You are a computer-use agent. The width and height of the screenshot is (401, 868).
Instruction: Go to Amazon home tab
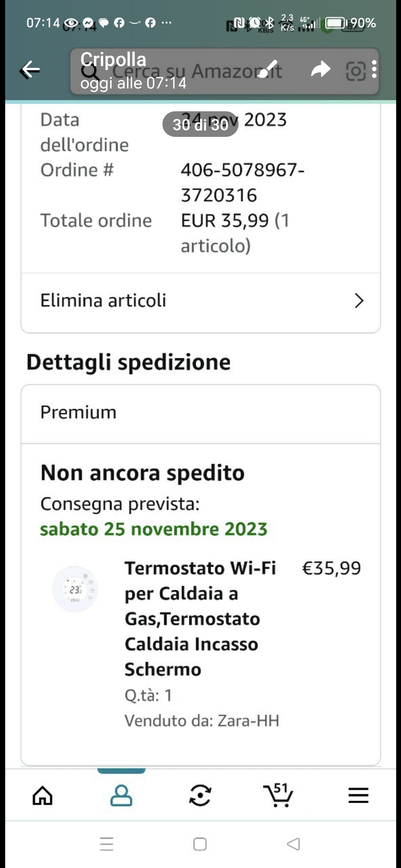click(x=43, y=795)
